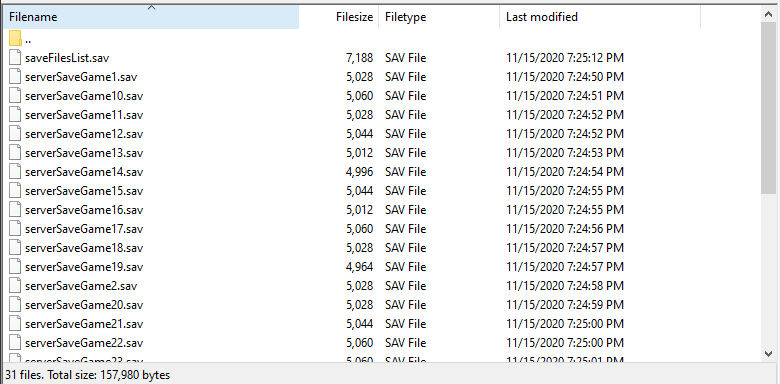Click the serverSaveGame10.sav file icon

coord(15,96)
